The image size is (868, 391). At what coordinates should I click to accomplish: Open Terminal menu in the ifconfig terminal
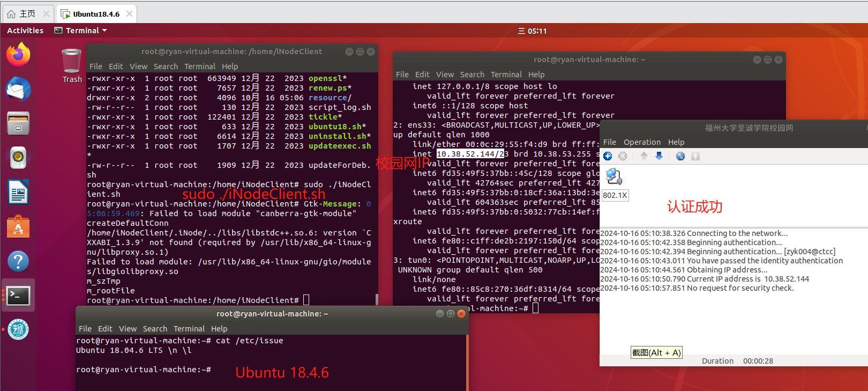pos(506,75)
